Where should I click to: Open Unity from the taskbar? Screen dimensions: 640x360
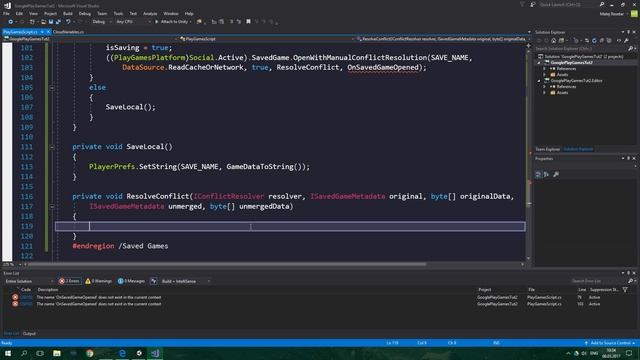139,353
